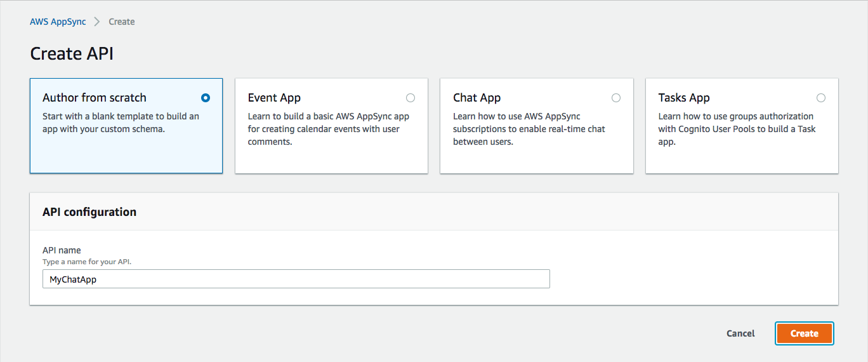Click the orange Create button
Screen dimensions: 868x362
click(804, 333)
